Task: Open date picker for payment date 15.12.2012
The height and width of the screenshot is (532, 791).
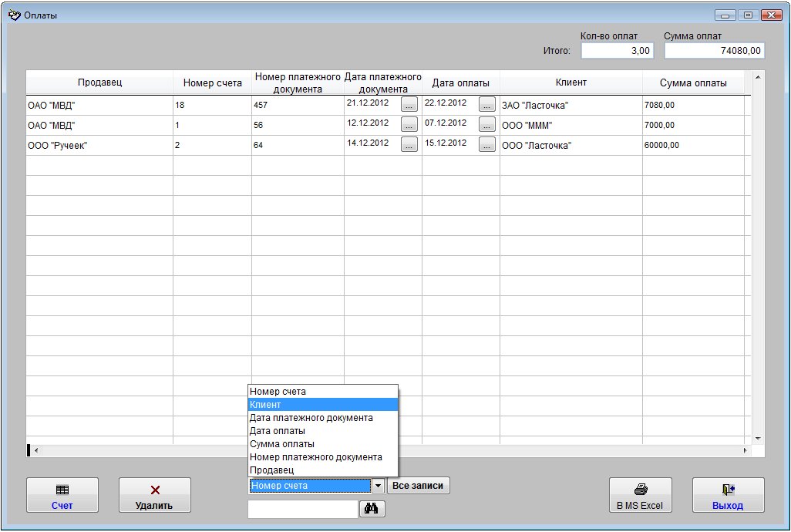Action: pyautogui.click(x=487, y=144)
